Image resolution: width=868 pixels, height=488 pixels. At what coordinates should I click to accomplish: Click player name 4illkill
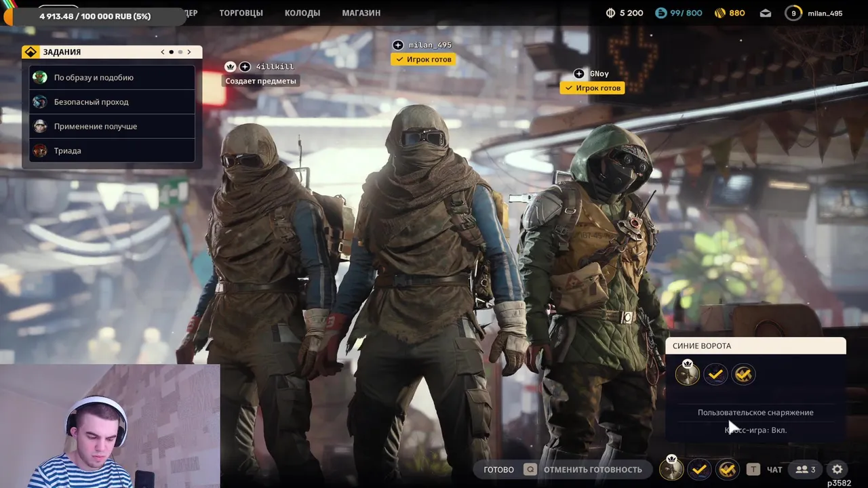click(275, 66)
